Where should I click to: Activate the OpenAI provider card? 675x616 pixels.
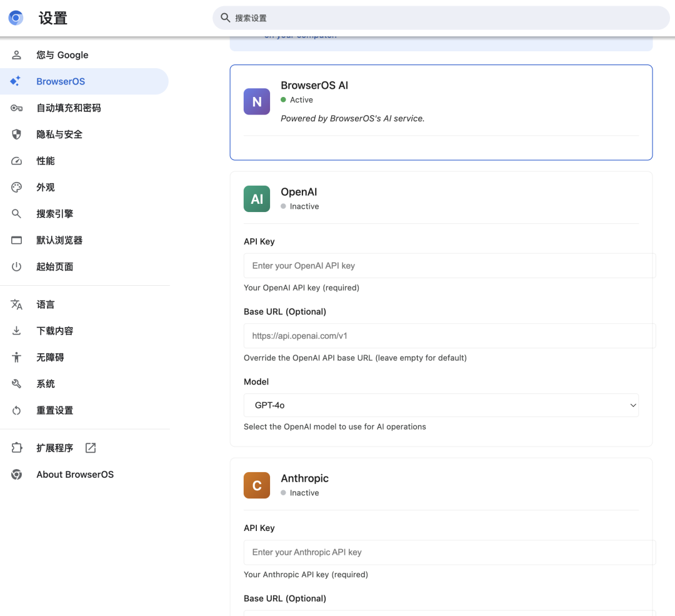441,198
